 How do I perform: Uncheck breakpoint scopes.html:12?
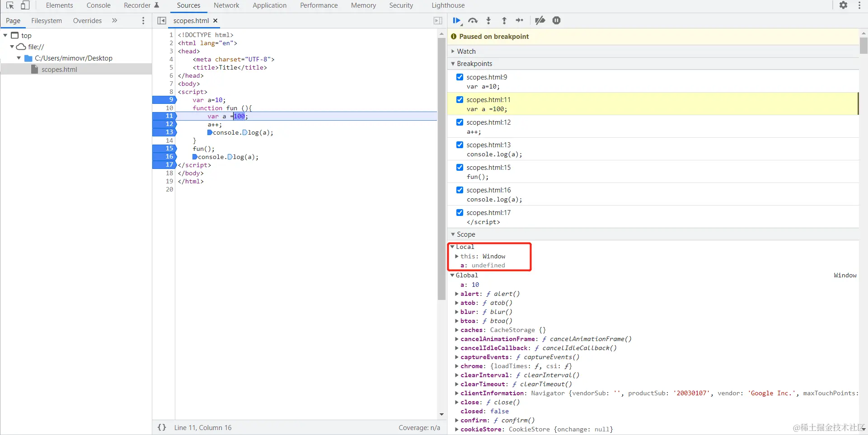click(x=460, y=122)
